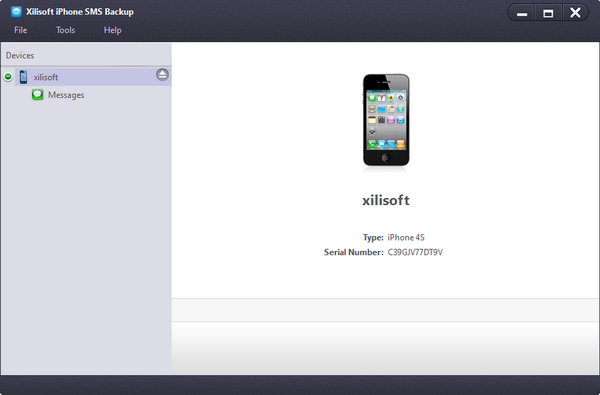Open the Help menu
The image size is (600, 395).
112,30
